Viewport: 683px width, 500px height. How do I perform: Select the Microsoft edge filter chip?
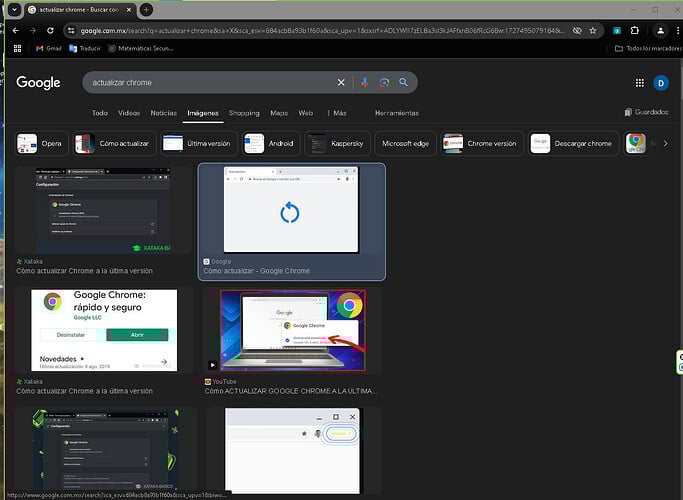[405, 143]
